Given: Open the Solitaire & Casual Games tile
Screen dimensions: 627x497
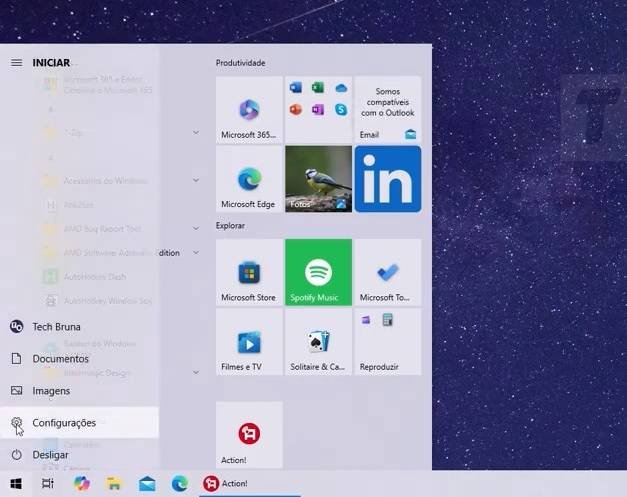Looking at the screenshot, I should click(x=318, y=341).
